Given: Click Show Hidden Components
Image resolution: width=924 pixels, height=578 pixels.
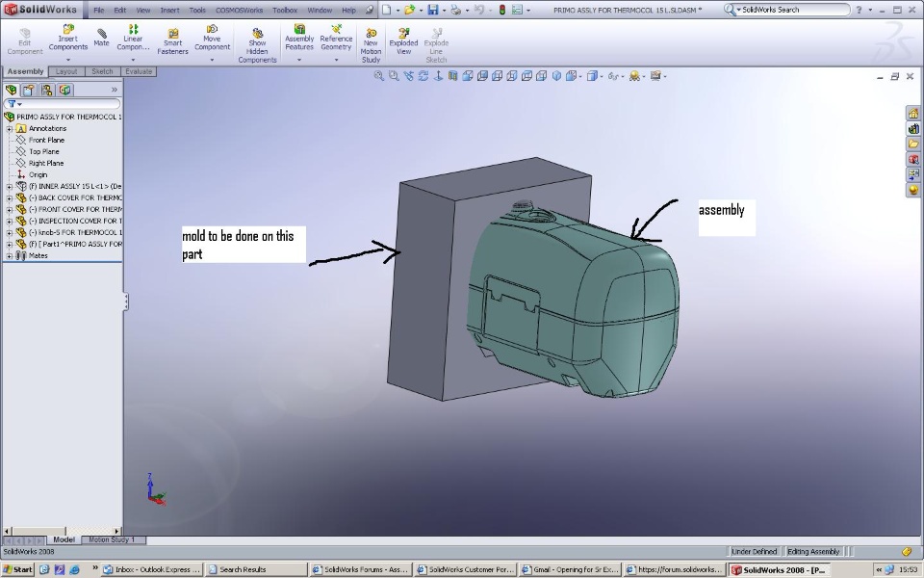Looking at the screenshot, I should 258,45.
